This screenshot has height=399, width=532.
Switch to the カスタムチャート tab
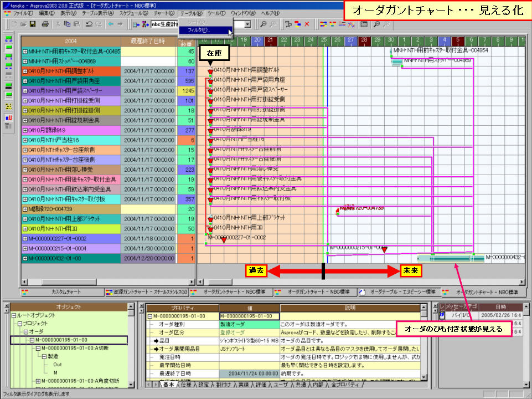point(66,291)
